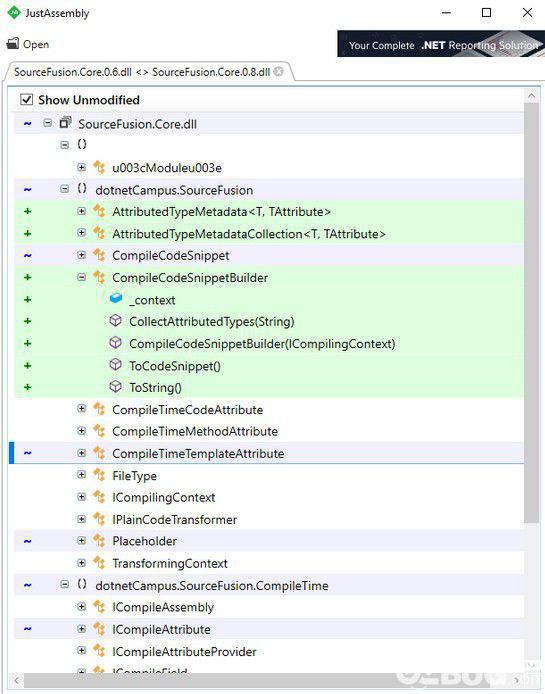Click the CompileTimeCodeAttribute class icon
The width and height of the screenshot is (545, 694).
(99, 409)
